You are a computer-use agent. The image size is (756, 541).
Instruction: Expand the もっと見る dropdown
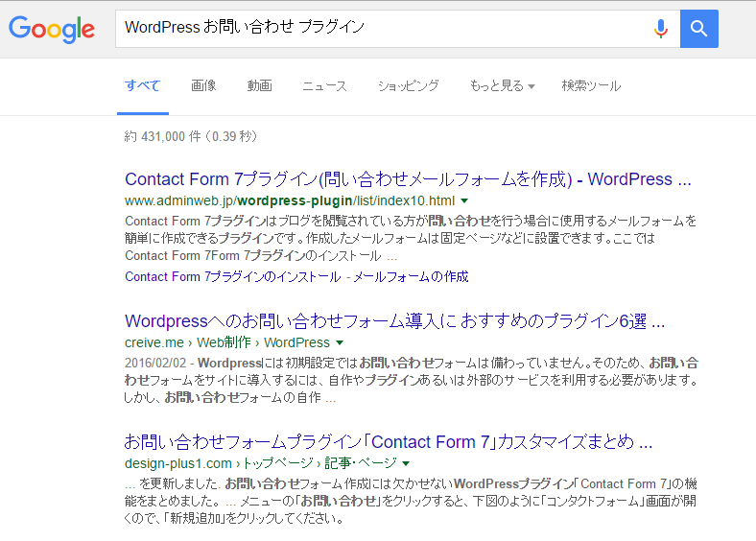tap(502, 85)
